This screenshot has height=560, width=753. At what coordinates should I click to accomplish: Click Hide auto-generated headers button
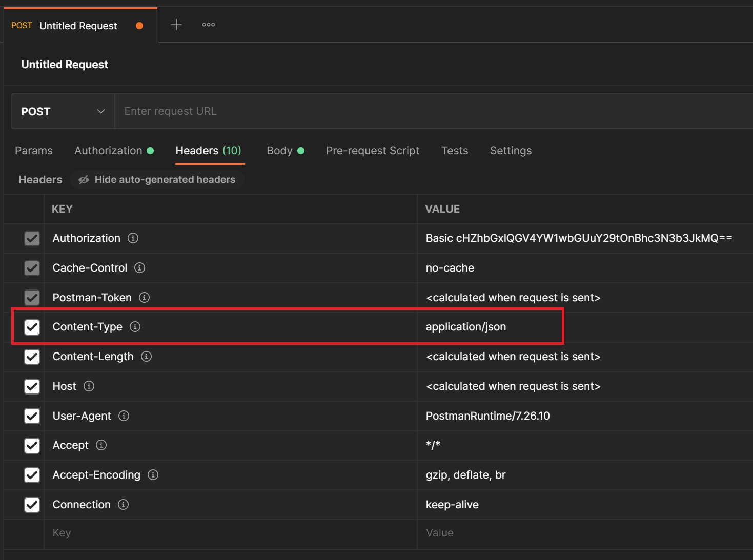click(x=157, y=180)
